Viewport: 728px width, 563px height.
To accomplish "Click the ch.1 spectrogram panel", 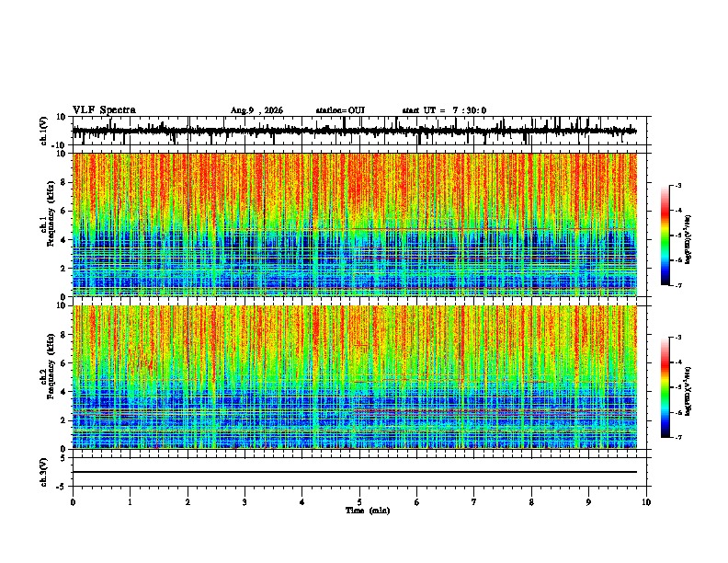I will tap(355, 224).
